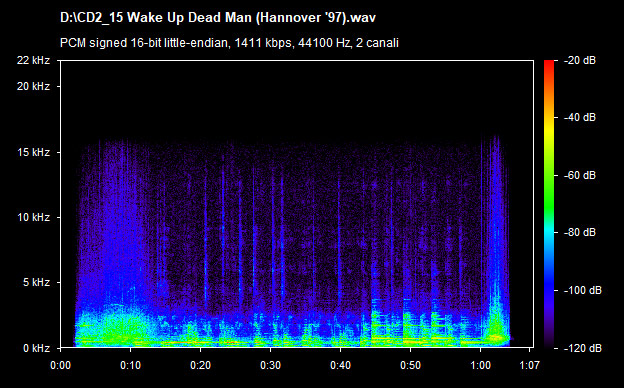Select the 0:30 time axis marker
Image resolution: width=624 pixels, height=388 pixels.
[x=271, y=365]
